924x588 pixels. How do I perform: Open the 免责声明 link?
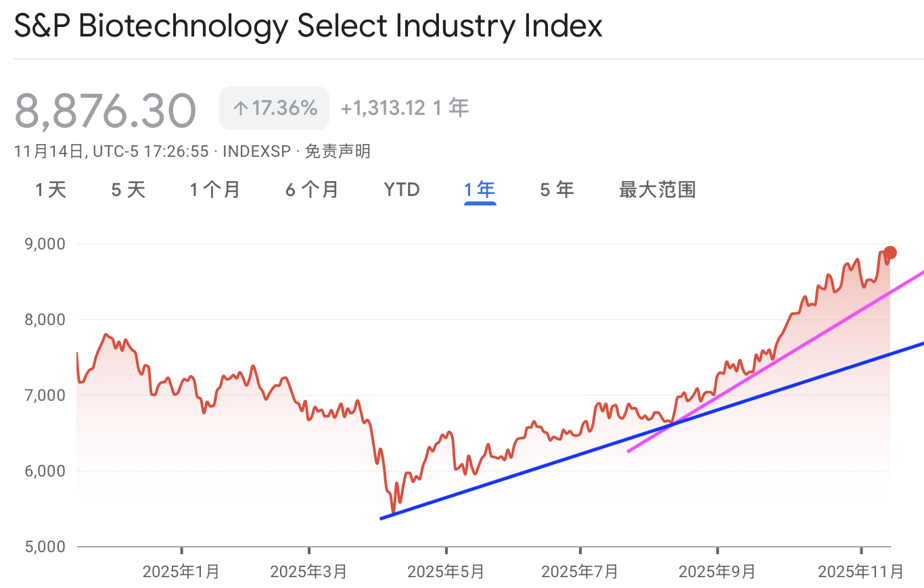pyautogui.click(x=338, y=151)
